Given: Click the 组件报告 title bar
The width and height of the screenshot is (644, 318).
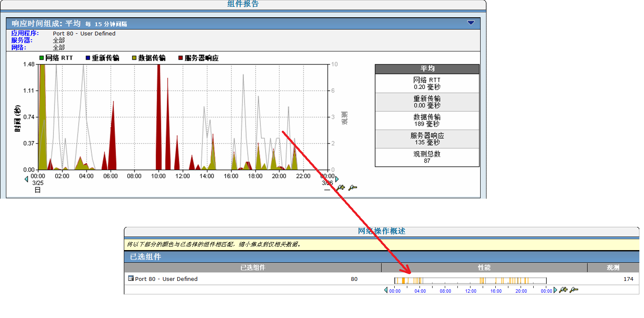Looking at the screenshot, I should [243, 4].
